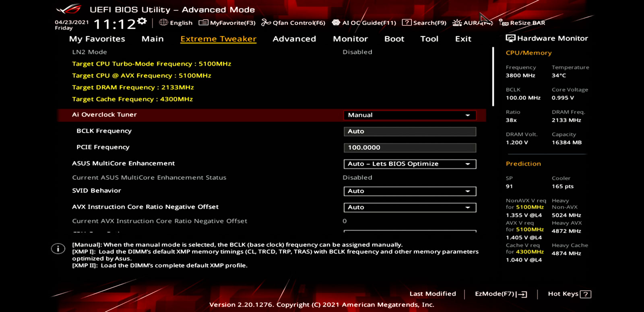Click the Last Modified button
The width and height of the screenshot is (644, 312).
pos(433,294)
